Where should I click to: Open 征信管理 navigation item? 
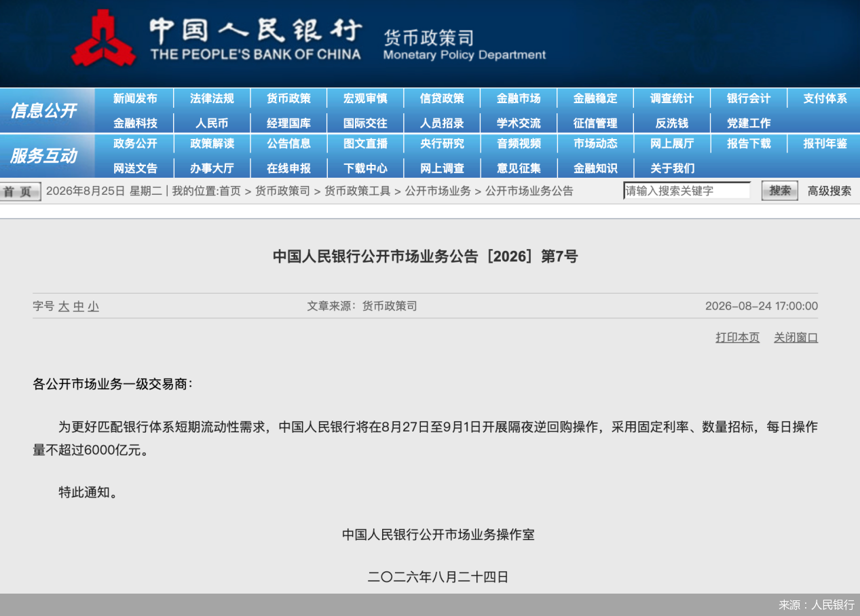point(595,123)
